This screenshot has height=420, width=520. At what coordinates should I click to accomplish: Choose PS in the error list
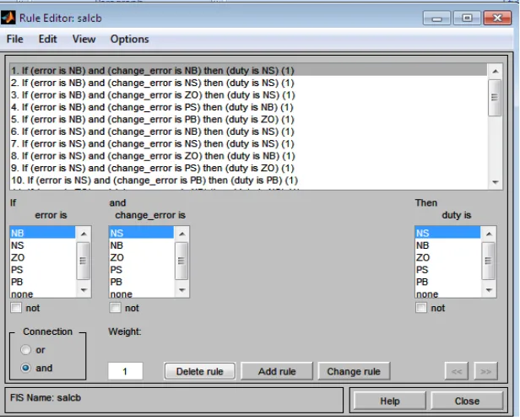[x=42, y=270]
